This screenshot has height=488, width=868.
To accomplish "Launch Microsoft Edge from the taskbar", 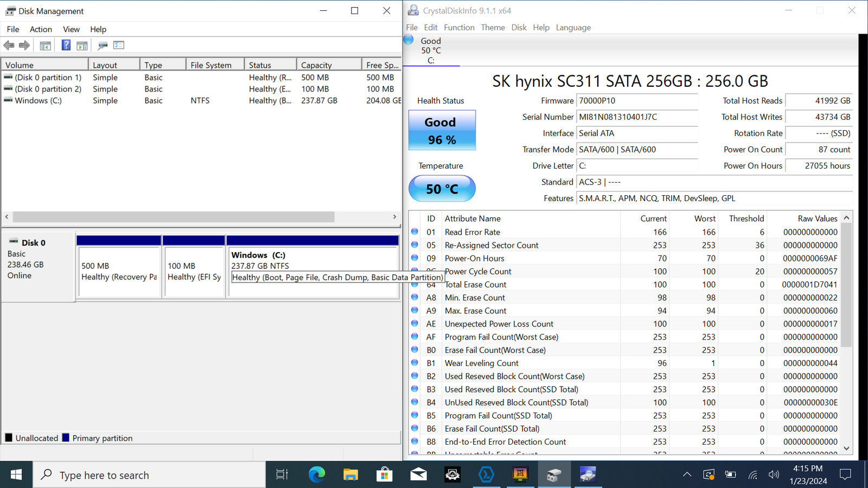I will (317, 475).
